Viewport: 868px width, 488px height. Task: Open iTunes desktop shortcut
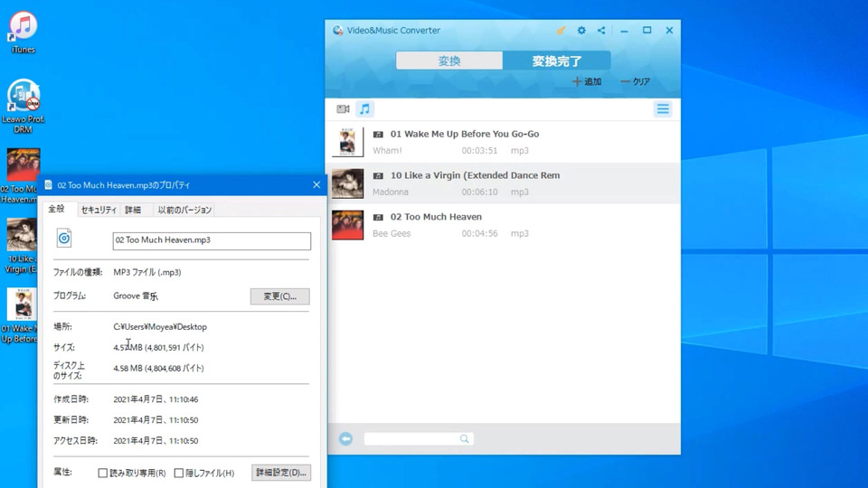pyautogui.click(x=23, y=33)
